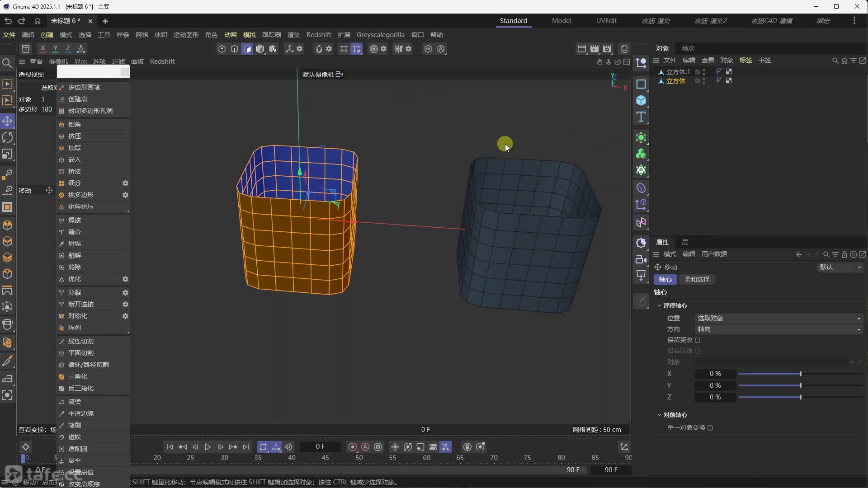Adjust Z axis slider
The image size is (868, 488).
[800, 397]
